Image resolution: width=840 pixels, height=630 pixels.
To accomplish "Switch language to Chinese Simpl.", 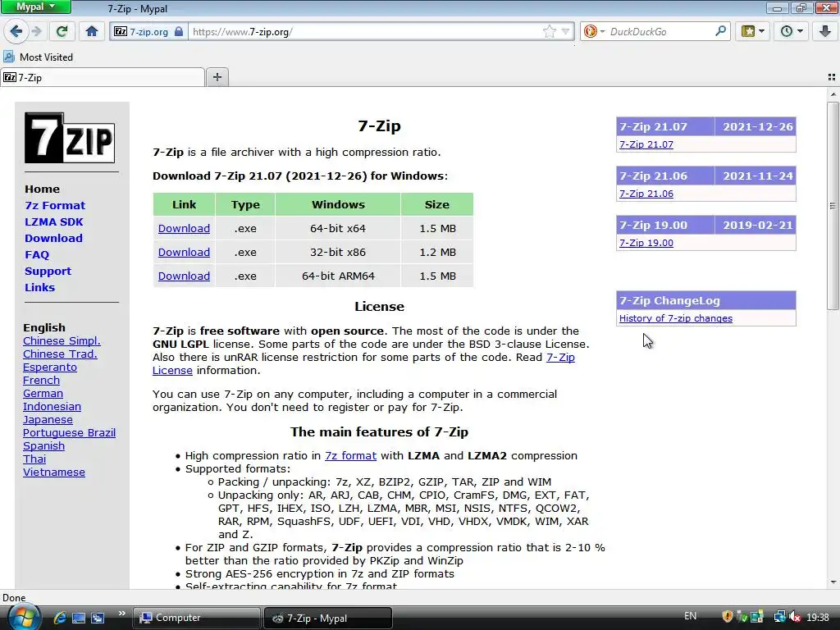I will pos(62,340).
